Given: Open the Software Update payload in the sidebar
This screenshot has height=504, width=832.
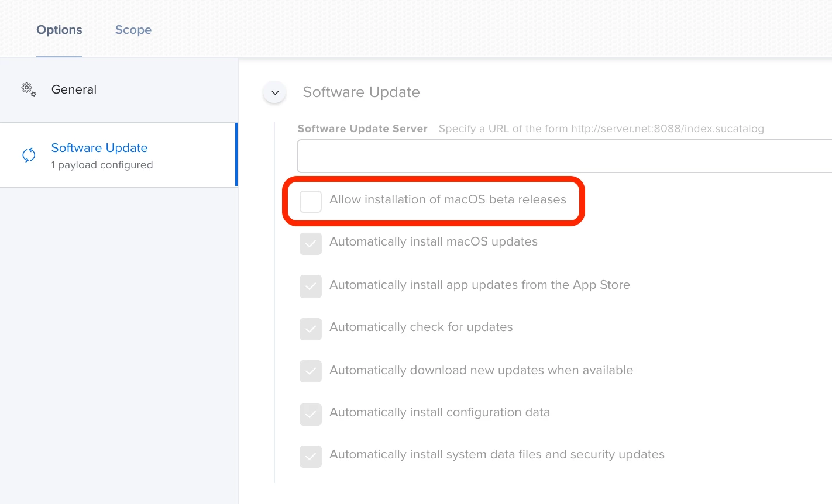Looking at the screenshot, I should pos(118,155).
